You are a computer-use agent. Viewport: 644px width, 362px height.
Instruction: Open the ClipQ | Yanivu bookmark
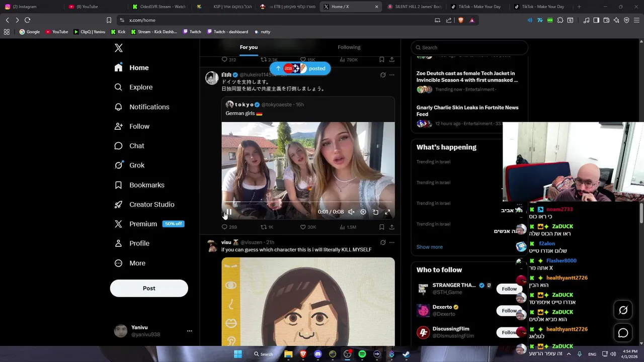pyautogui.click(x=89, y=32)
